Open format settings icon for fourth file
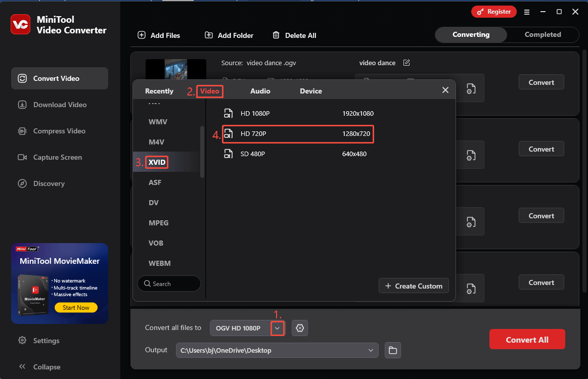This screenshot has height=379, width=588. [x=471, y=289]
